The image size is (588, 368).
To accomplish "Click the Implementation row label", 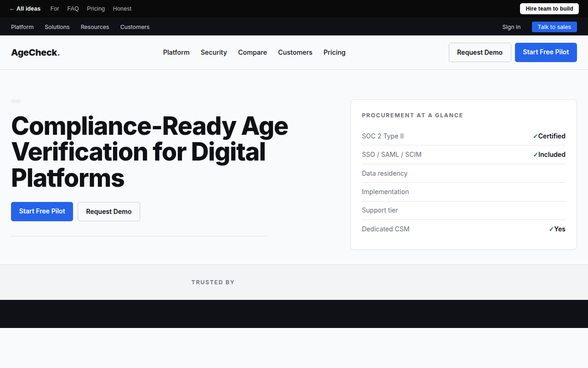I will point(385,192).
